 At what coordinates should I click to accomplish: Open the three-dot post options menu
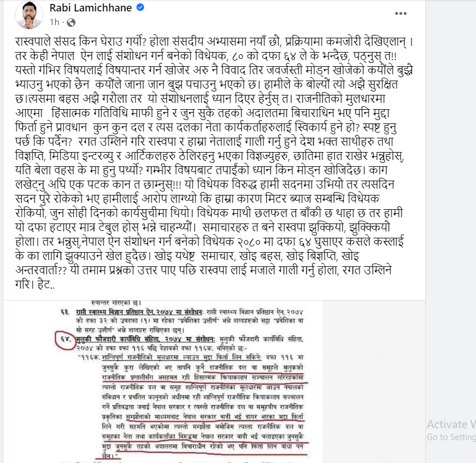pos(401,13)
